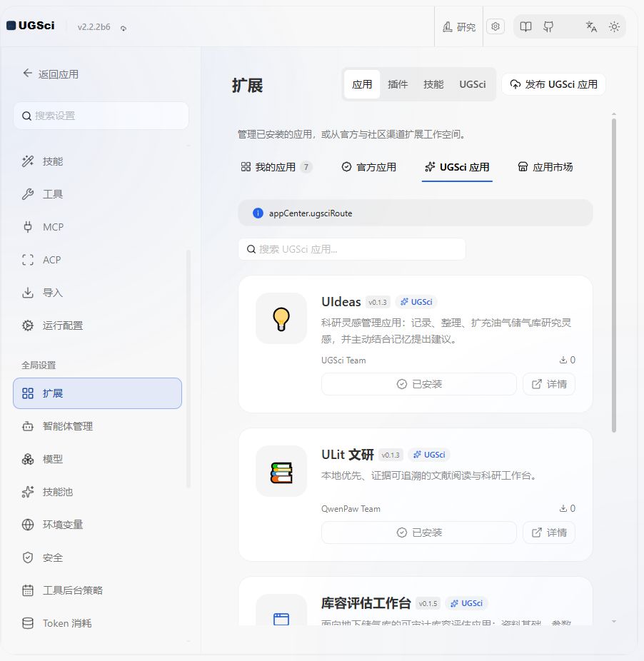
Task: Go back via 返回应用
Action: pyautogui.click(x=51, y=74)
